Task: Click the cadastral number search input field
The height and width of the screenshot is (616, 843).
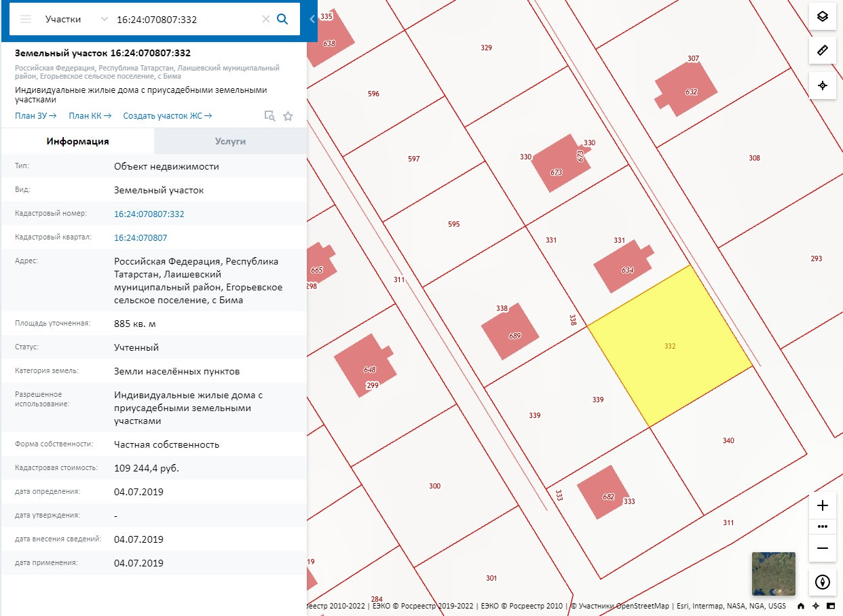Action: coord(187,19)
